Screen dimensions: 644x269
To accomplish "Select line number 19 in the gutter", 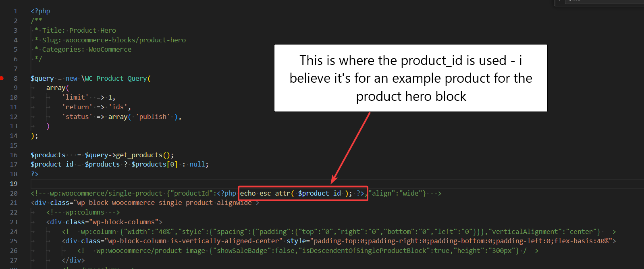I will pos(14,184).
